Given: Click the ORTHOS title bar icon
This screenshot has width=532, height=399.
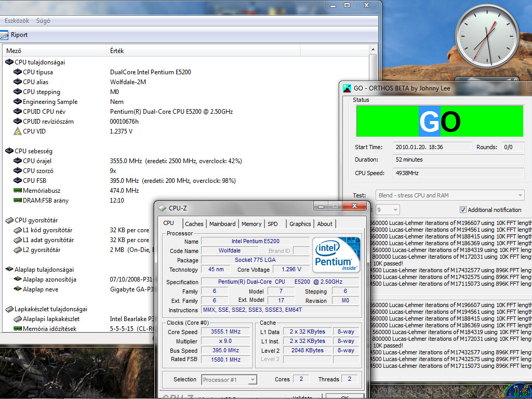Looking at the screenshot, I should (x=347, y=88).
